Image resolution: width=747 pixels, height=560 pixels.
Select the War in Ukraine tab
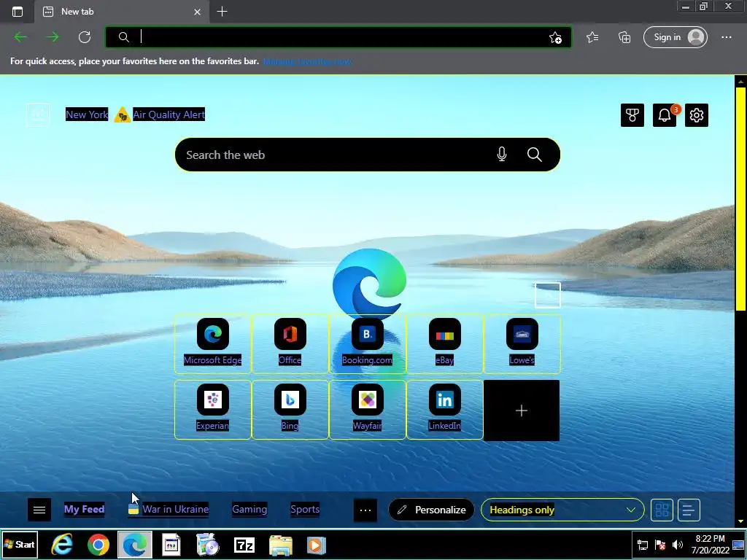[x=169, y=509]
